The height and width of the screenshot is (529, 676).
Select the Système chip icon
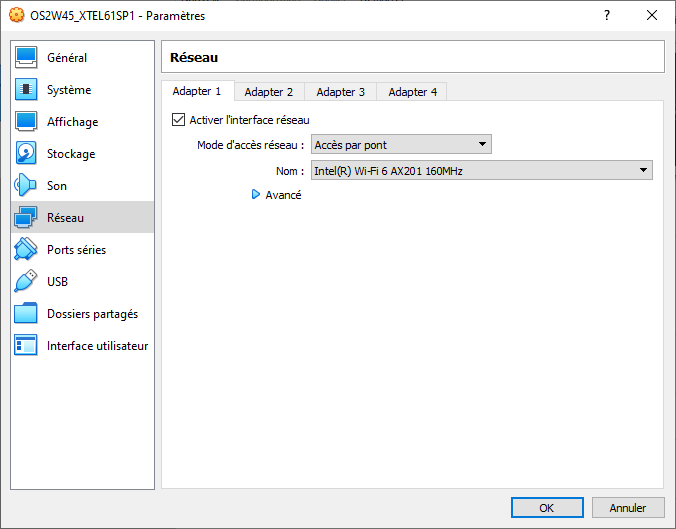coord(27,90)
